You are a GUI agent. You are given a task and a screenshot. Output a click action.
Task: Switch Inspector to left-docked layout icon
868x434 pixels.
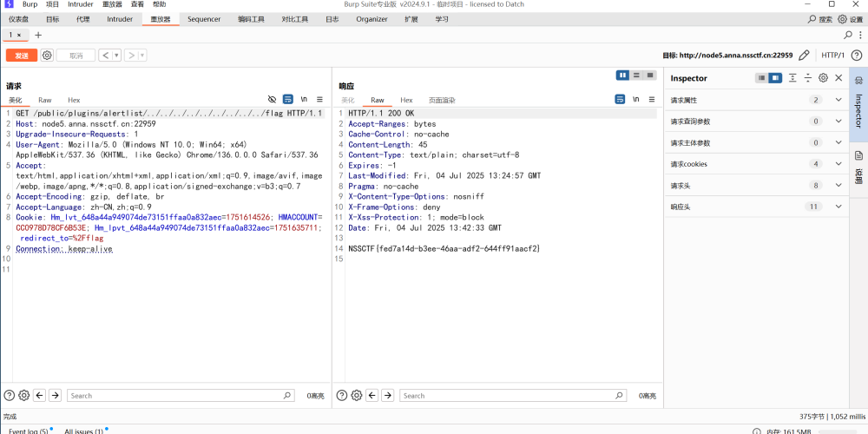tap(762, 78)
